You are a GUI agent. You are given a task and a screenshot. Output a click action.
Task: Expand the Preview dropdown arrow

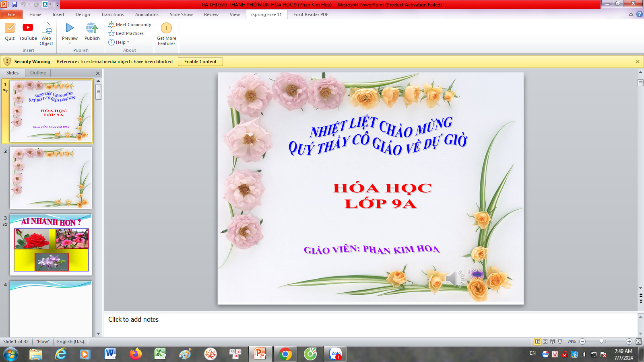(x=70, y=43)
